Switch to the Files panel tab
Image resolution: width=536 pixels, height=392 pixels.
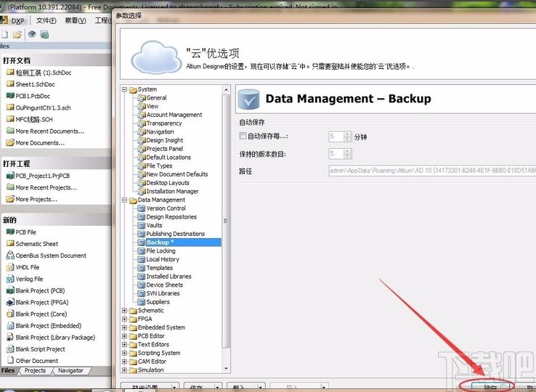(x=8, y=370)
